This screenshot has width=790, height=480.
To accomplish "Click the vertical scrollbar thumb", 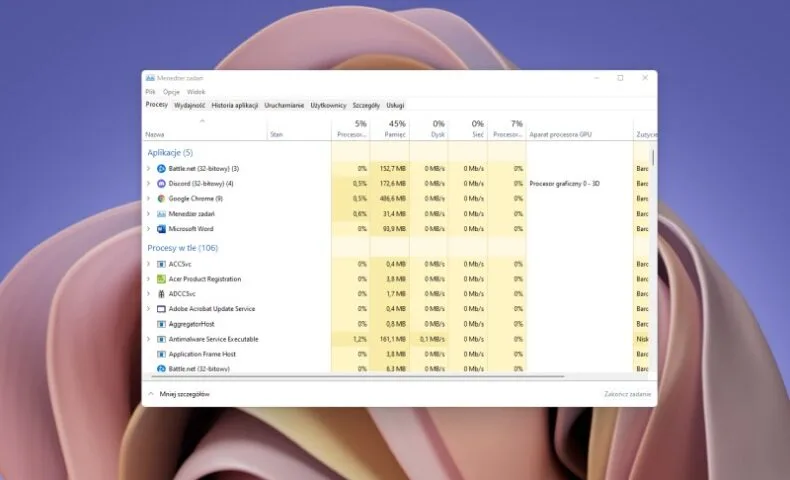I will tap(653, 158).
